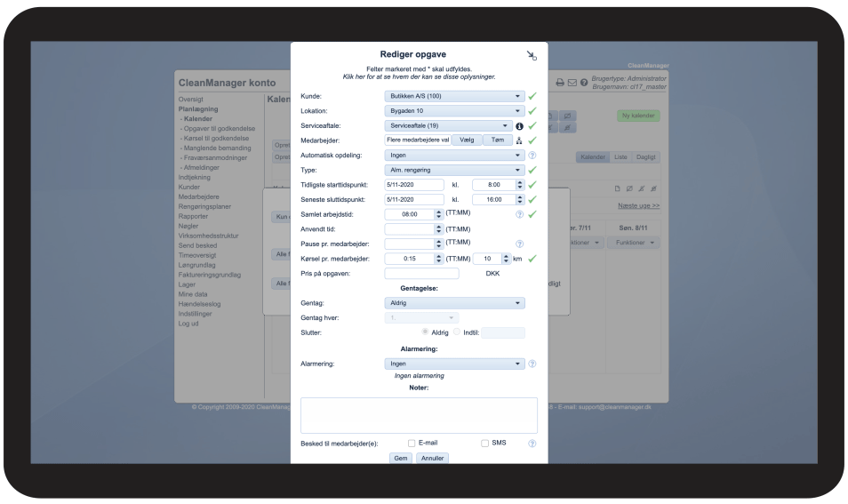The image size is (848, 504).
Task: Open Opgaver til godkendelse in sidebar
Action: tap(219, 129)
